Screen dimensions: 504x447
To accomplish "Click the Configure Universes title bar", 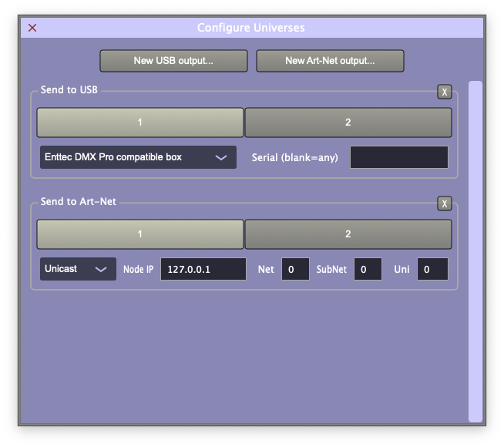I will pos(251,28).
